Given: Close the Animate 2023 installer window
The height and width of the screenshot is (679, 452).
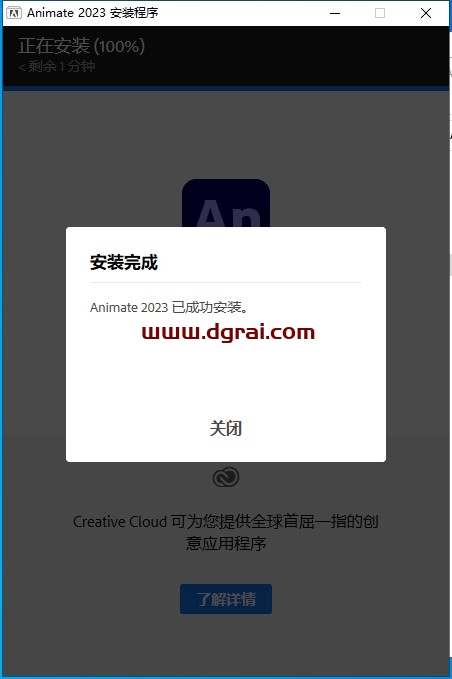Looking at the screenshot, I should [x=426, y=13].
